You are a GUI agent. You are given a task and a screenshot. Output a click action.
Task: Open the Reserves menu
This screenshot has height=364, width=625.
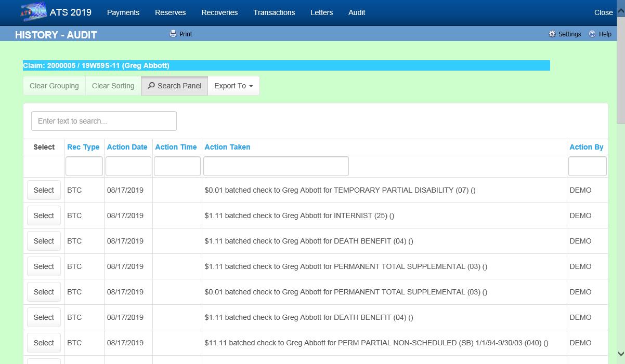click(x=170, y=12)
